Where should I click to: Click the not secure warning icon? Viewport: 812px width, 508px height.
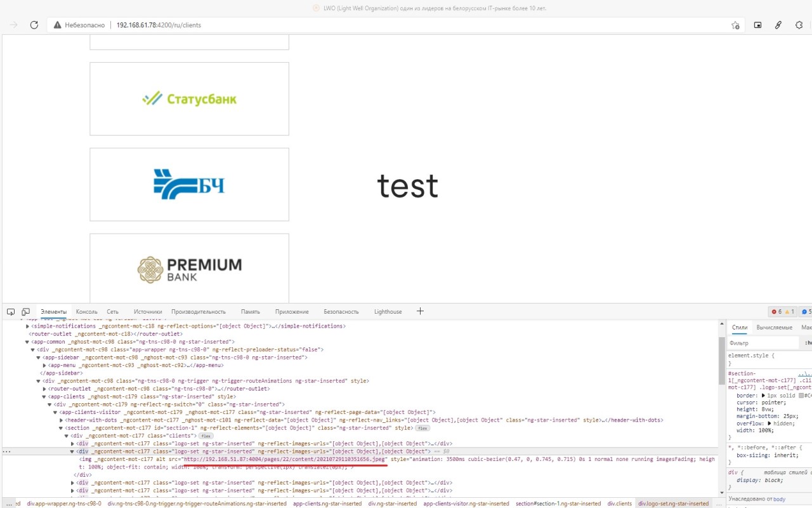58,25
